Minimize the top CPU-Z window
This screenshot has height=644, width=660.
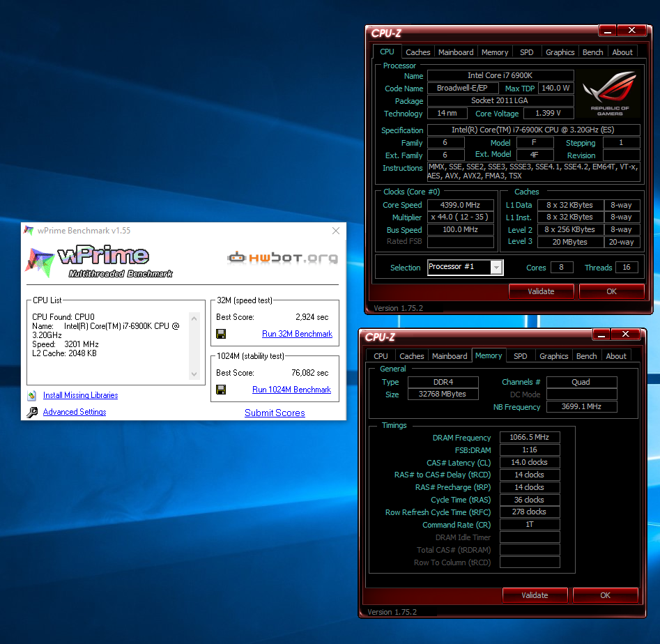tap(608, 30)
